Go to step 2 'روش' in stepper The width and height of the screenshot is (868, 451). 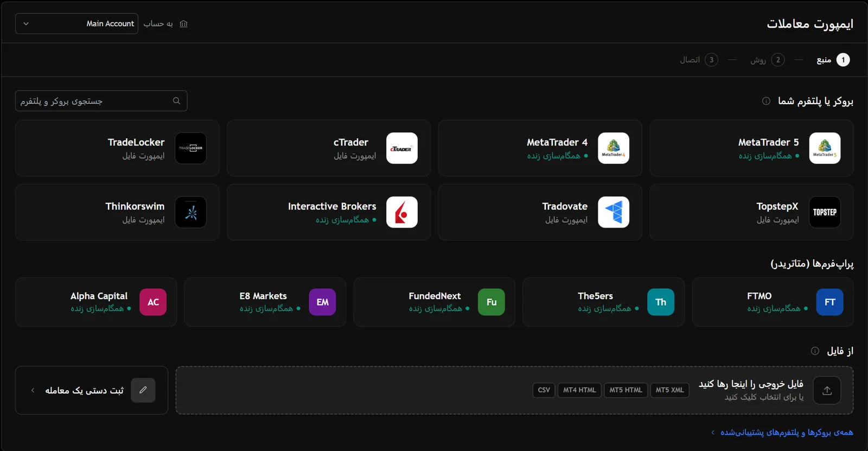pyautogui.click(x=768, y=60)
